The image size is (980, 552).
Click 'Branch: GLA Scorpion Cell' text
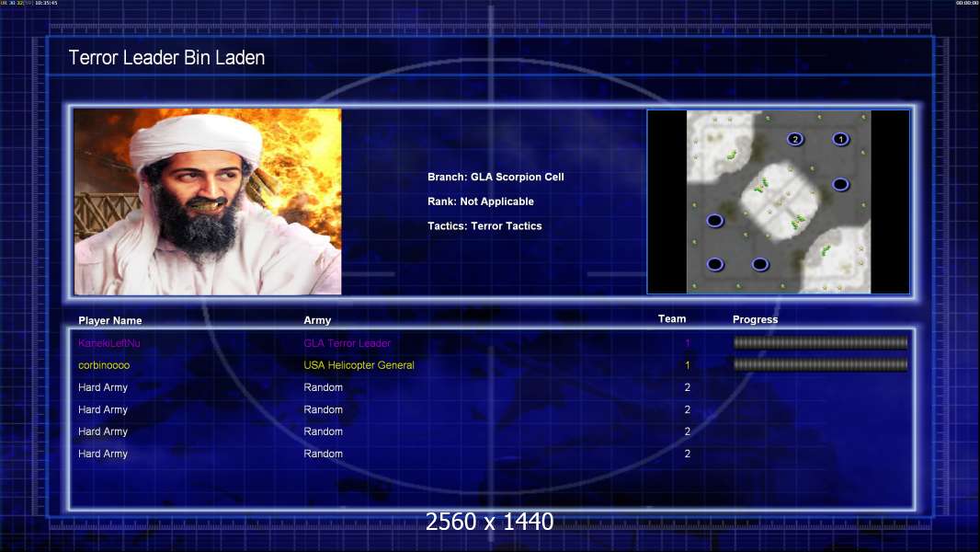(x=496, y=177)
